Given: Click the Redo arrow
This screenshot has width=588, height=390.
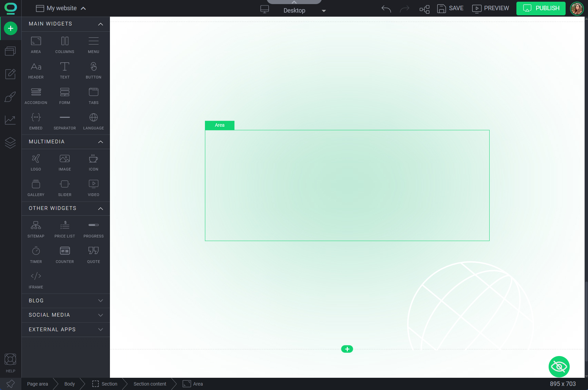Looking at the screenshot, I should [x=405, y=8].
